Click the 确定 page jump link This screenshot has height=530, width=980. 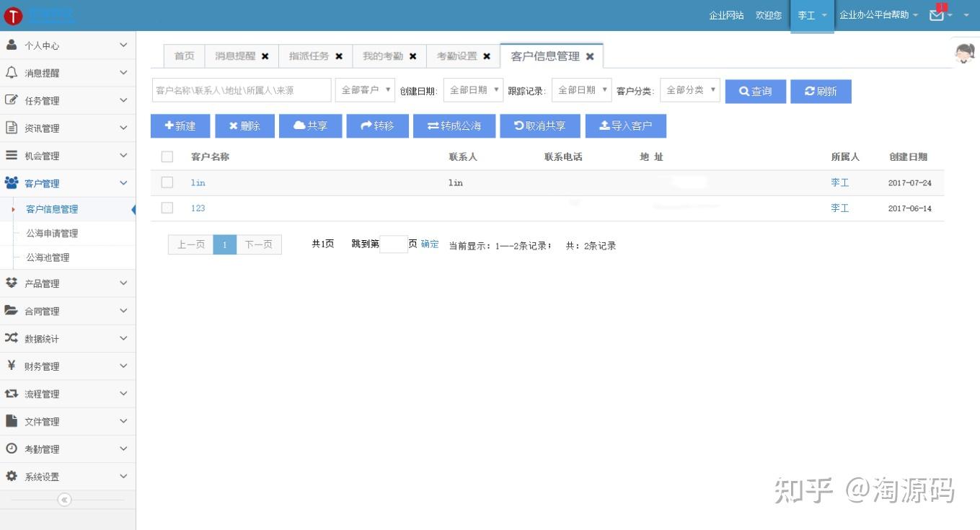point(430,244)
